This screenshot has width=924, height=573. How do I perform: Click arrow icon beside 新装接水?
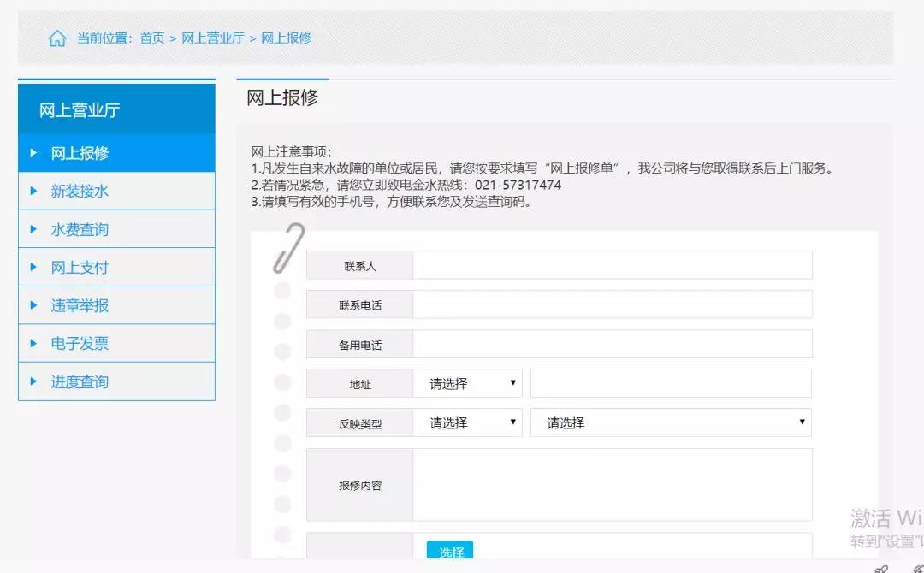click(33, 191)
